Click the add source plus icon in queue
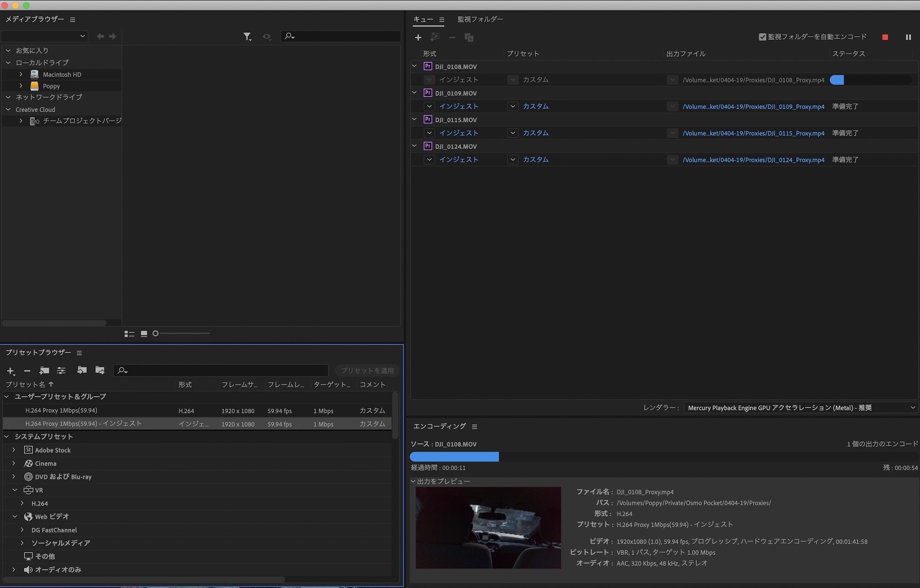The width and height of the screenshot is (920, 588). pos(418,37)
